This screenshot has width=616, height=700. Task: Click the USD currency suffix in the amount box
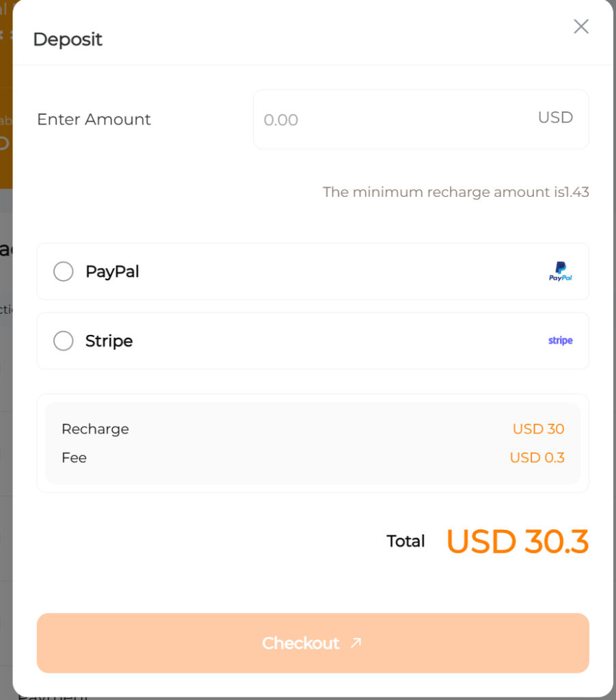click(555, 118)
